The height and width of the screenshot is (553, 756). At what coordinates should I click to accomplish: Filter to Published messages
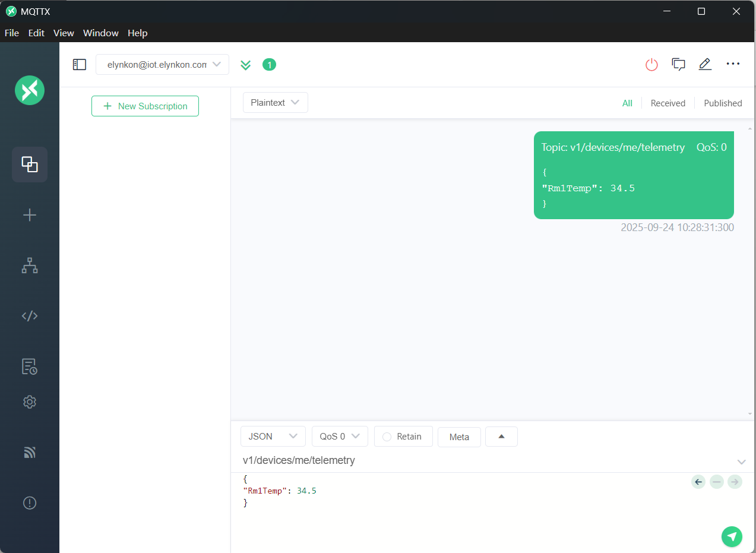coord(723,103)
